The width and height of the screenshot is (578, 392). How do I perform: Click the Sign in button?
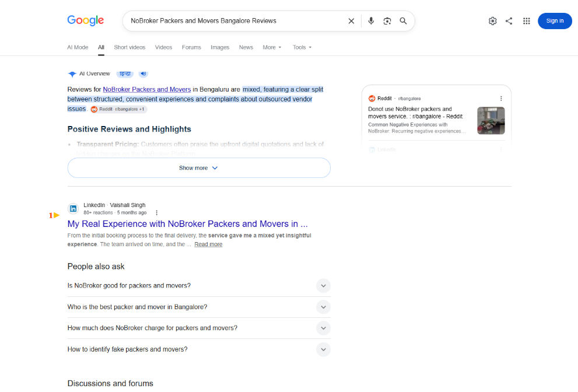555,21
